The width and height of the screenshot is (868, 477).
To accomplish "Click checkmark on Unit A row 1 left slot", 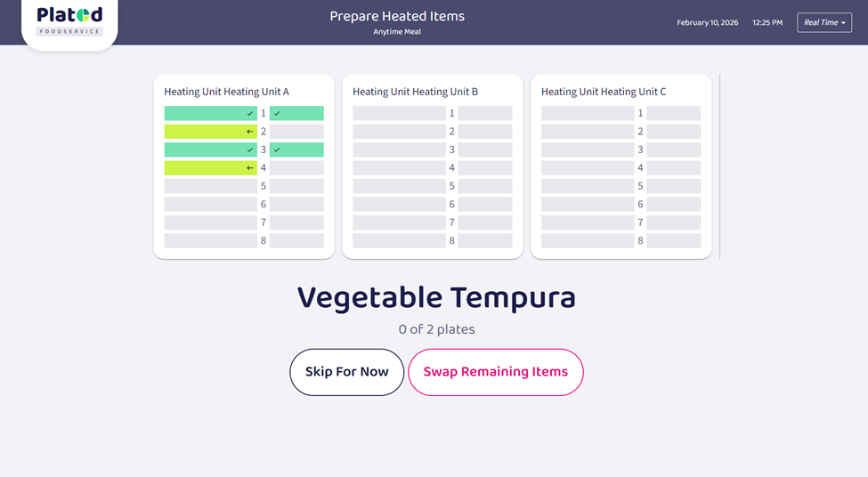I will tap(250, 114).
